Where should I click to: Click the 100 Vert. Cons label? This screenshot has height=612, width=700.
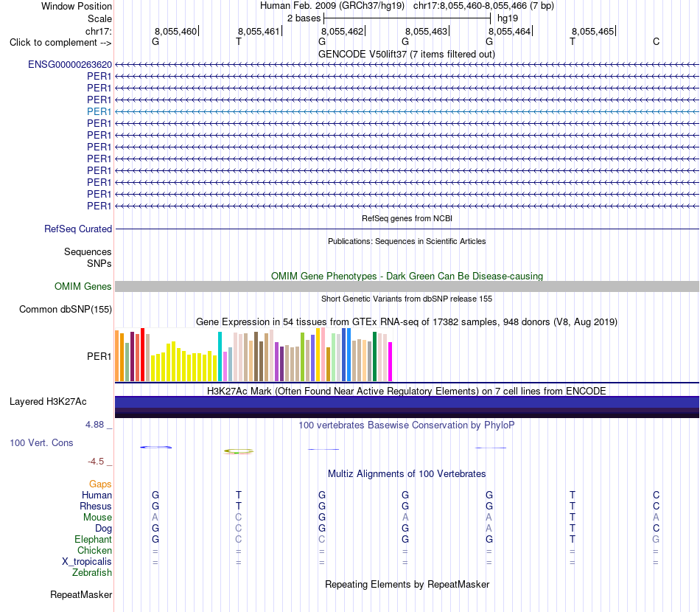click(x=41, y=442)
